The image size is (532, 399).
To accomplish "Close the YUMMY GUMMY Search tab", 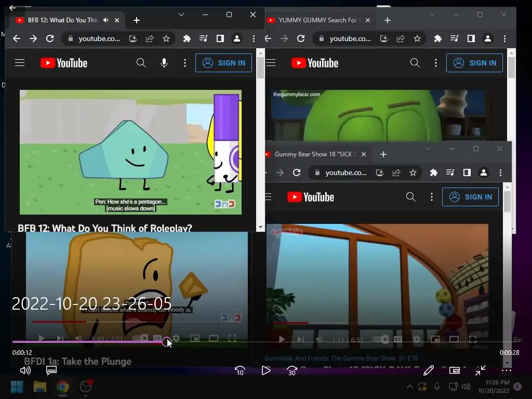I will (x=367, y=20).
